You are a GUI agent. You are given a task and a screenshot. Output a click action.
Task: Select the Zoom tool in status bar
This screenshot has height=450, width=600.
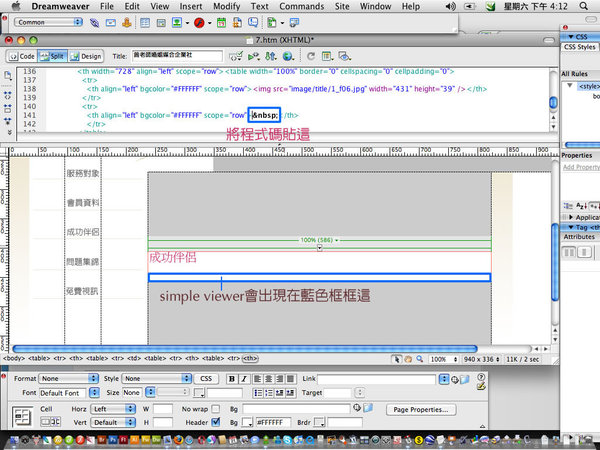click(x=420, y=359)
